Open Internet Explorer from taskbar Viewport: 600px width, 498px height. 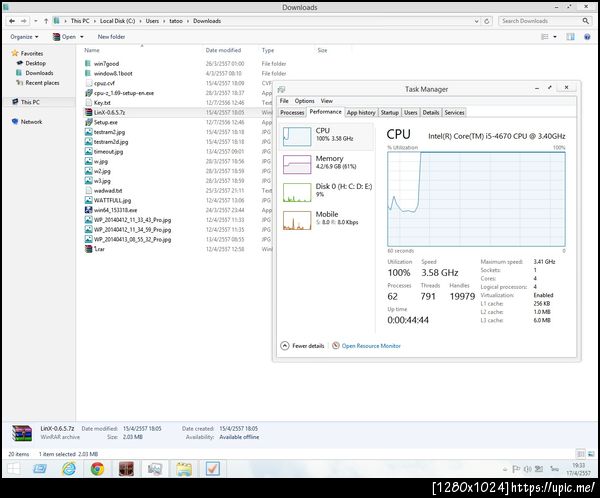point(69,469)
